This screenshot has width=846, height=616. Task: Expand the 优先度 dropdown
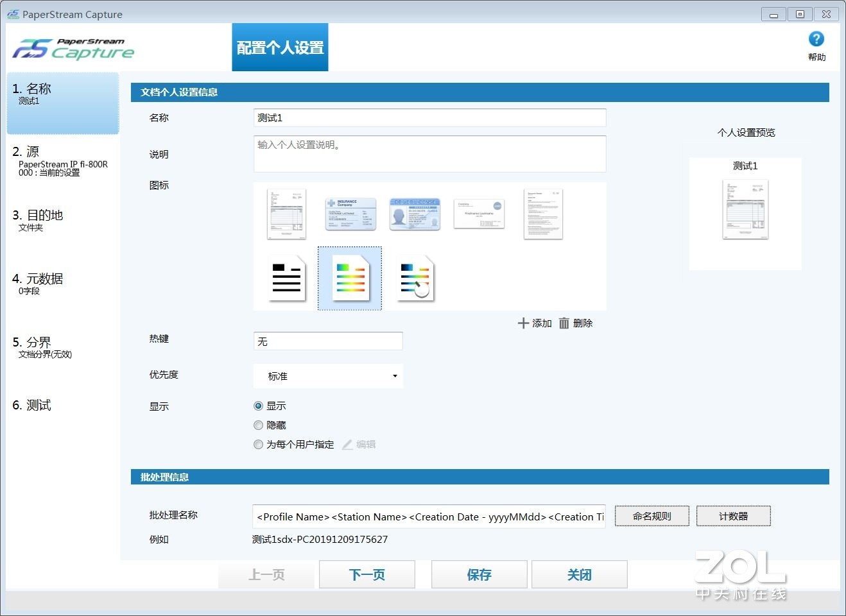(328, 376)
